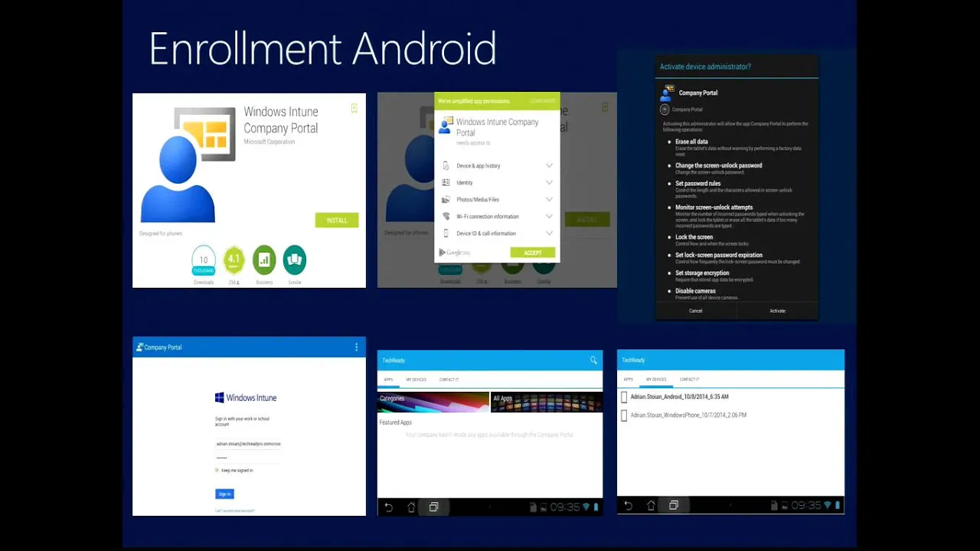
Task: Tap LEARN MORE in the permissions banner
Action: (x=543, y=101)
